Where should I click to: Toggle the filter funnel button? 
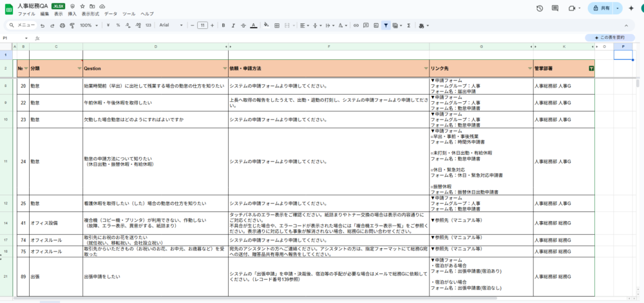pyautogui.click(x=386, y=25)
